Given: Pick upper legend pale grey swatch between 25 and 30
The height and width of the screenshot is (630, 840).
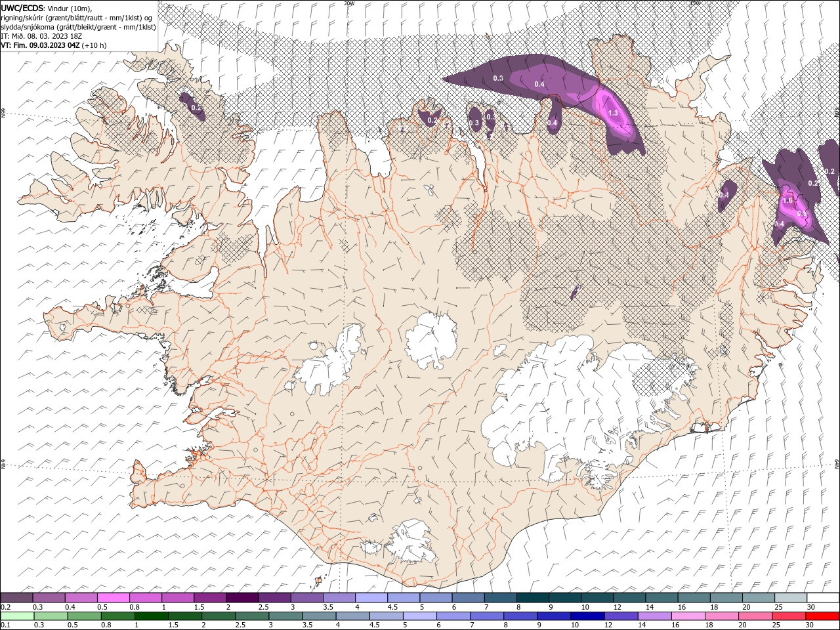Looking at the screenshot, I should [x=790, y=598].
